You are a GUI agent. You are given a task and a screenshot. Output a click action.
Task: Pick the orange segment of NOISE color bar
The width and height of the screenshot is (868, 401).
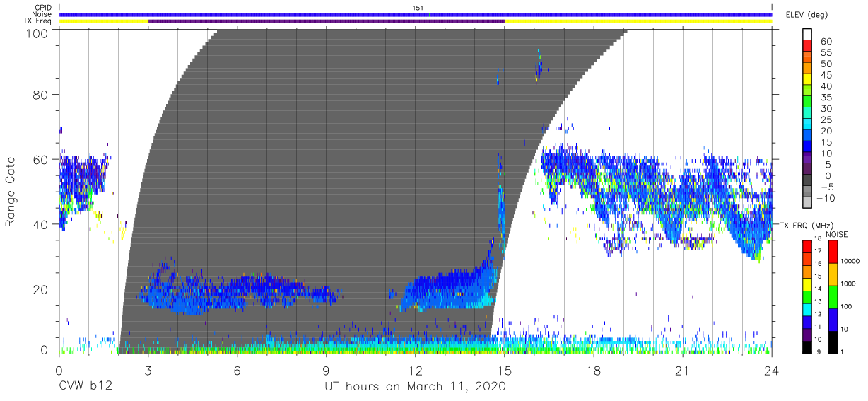pyautogui.click(x=833, y=274)
